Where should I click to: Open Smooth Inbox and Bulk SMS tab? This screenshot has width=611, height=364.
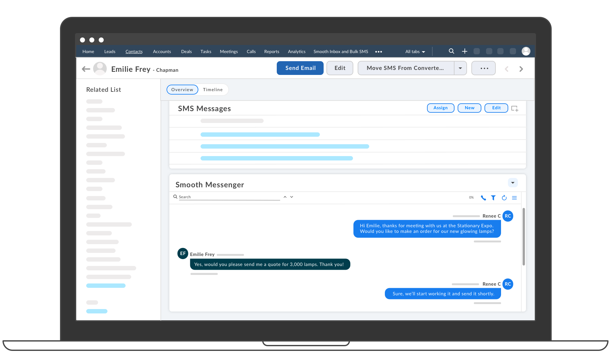tap(341, 52)
